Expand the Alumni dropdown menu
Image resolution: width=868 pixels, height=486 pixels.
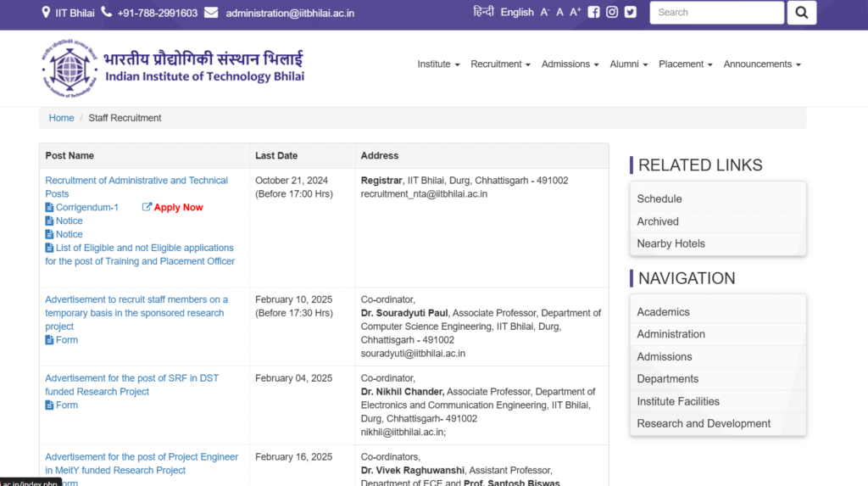[x=629, y=64]
